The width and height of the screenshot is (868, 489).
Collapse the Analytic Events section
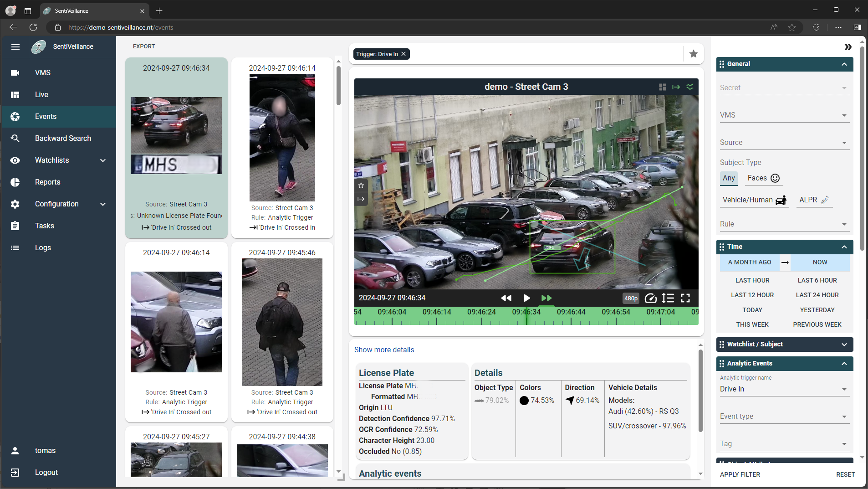(x=844, y=364)
